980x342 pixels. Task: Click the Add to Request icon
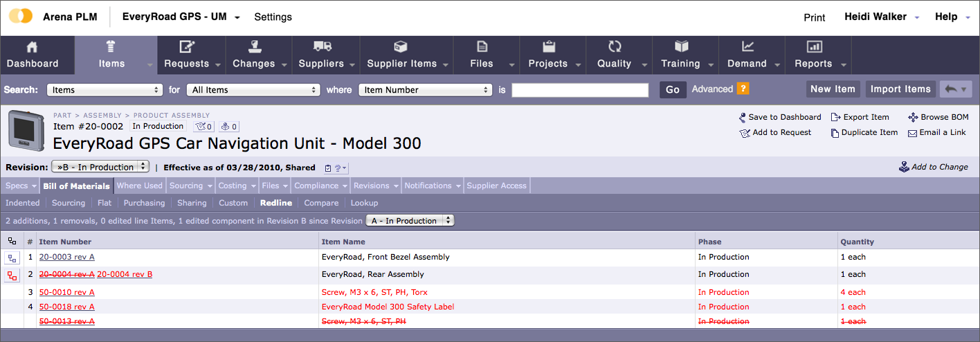[744, 133]
